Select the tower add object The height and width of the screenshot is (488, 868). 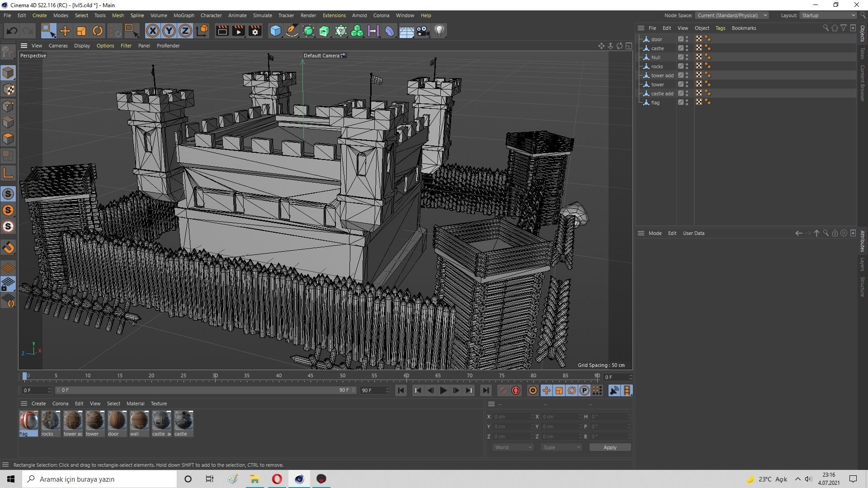662,75
